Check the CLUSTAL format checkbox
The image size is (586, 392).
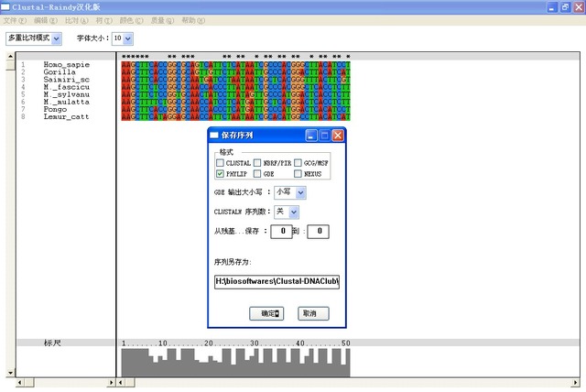(220, 163)
